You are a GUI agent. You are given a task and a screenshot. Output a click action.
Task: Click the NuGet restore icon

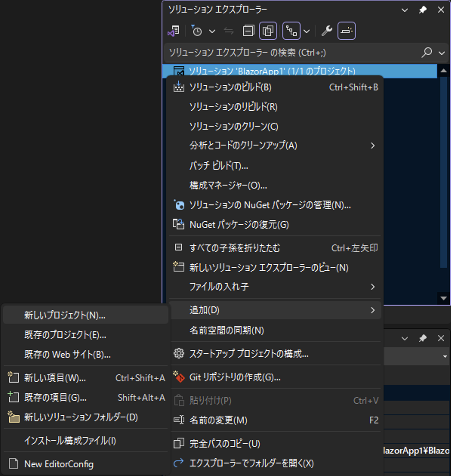pyautogui.click(x=179, y=224)
